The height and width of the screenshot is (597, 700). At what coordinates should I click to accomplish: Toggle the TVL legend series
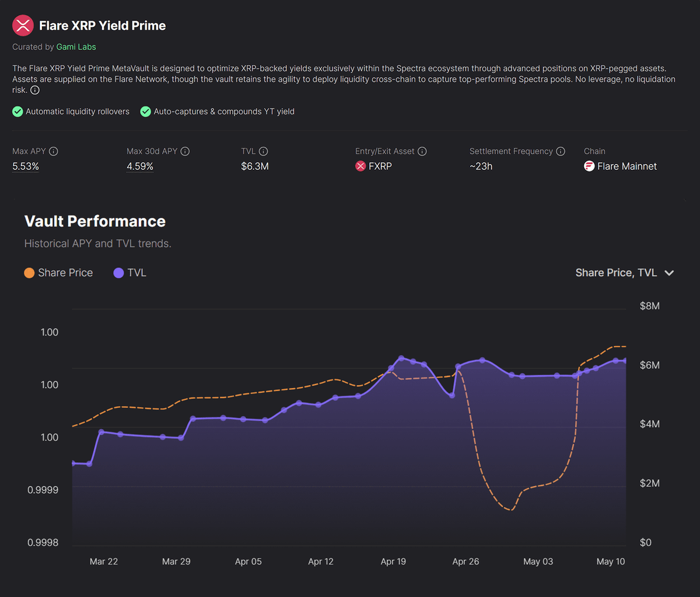click(129, 273)
